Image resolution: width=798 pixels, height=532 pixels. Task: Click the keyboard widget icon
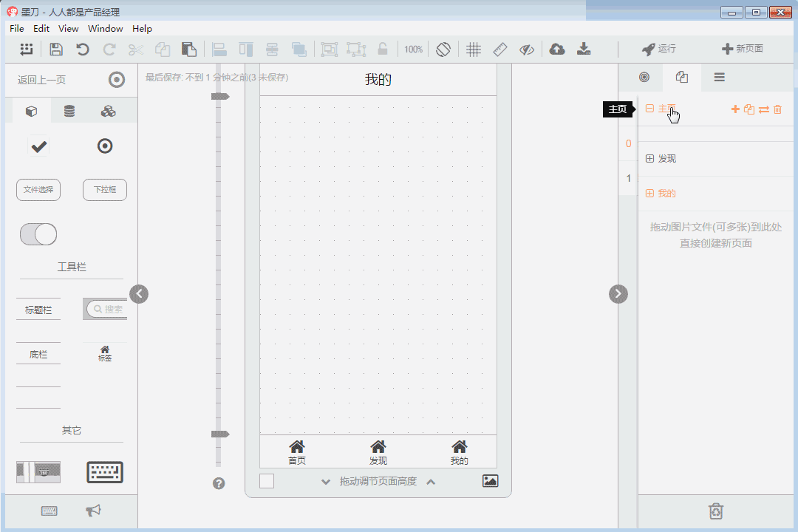pos(105,472)
